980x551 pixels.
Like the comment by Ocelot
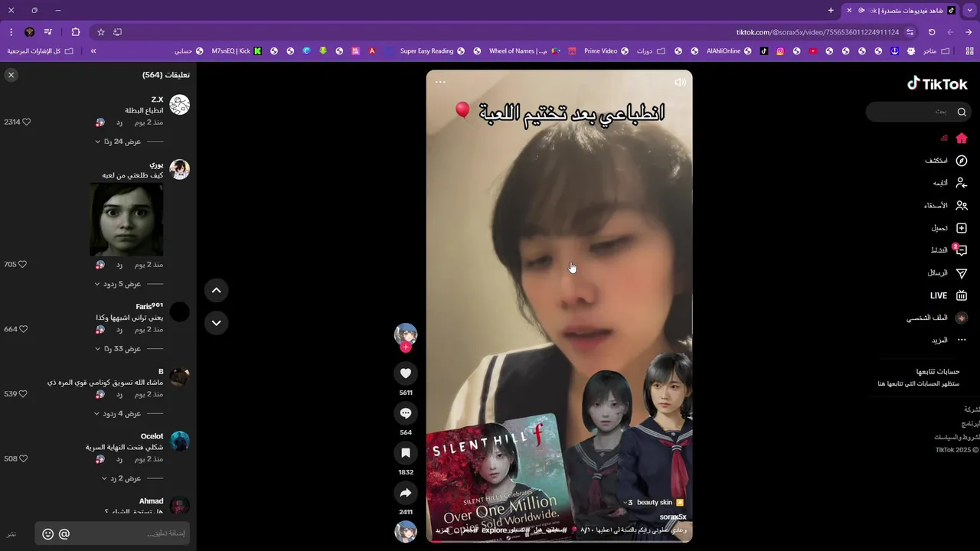(23, 459)
